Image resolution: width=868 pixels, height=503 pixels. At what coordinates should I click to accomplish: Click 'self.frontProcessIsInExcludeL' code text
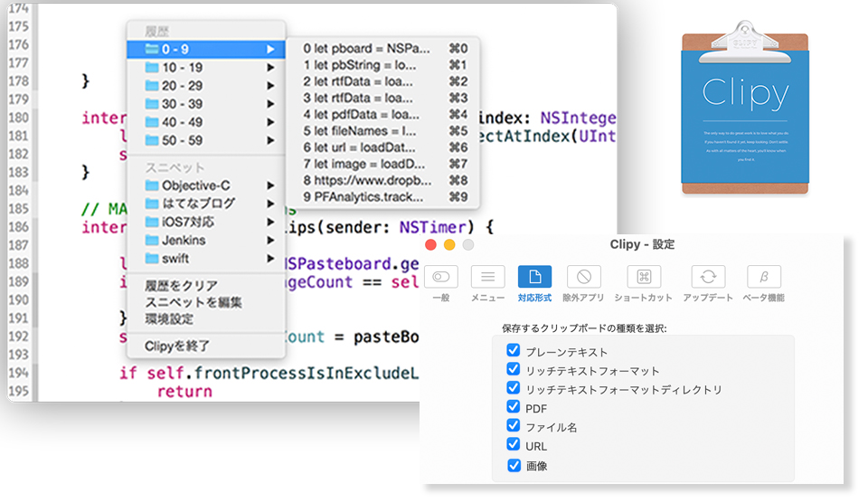click(282, 374)
